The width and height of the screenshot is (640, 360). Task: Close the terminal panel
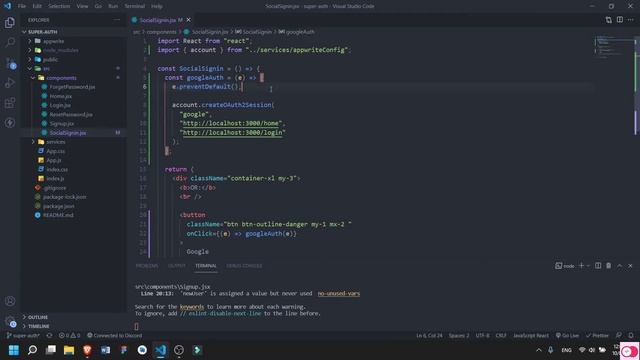coord(630,266)
